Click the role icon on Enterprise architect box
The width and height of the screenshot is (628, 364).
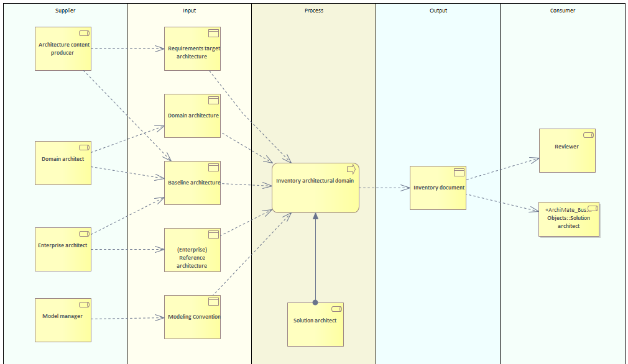(83, 234)
